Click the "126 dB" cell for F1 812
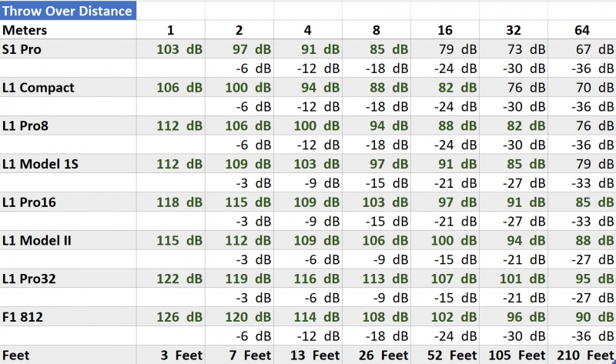 tap(179, 316)
